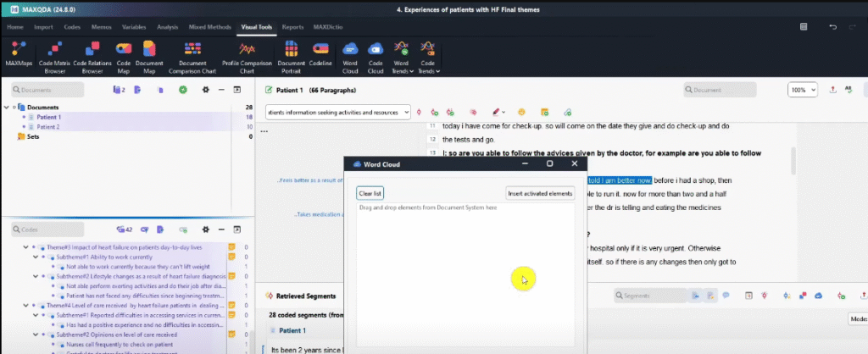The height and width of the screenshot is (354, 868).
Task: Open Document Portrait tool
Action: [292, 57]
